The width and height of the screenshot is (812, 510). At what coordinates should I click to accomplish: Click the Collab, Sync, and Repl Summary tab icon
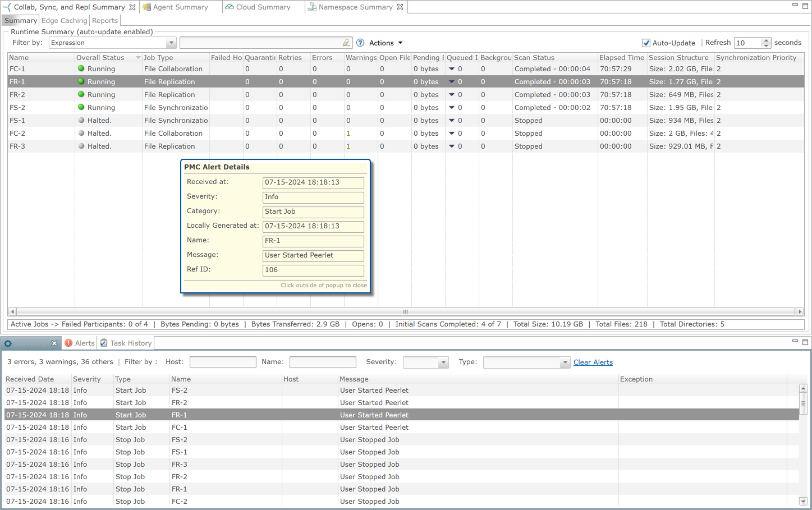[x=7, y=7]
